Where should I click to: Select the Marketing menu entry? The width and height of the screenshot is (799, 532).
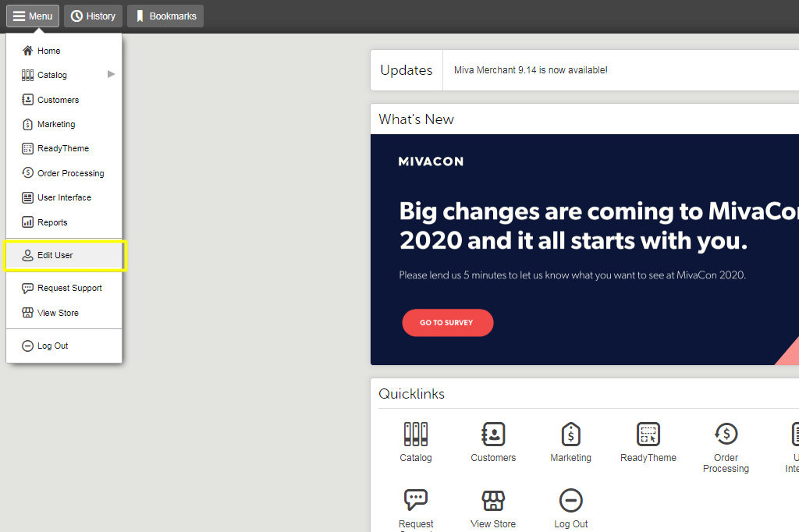tap(64, 124)
